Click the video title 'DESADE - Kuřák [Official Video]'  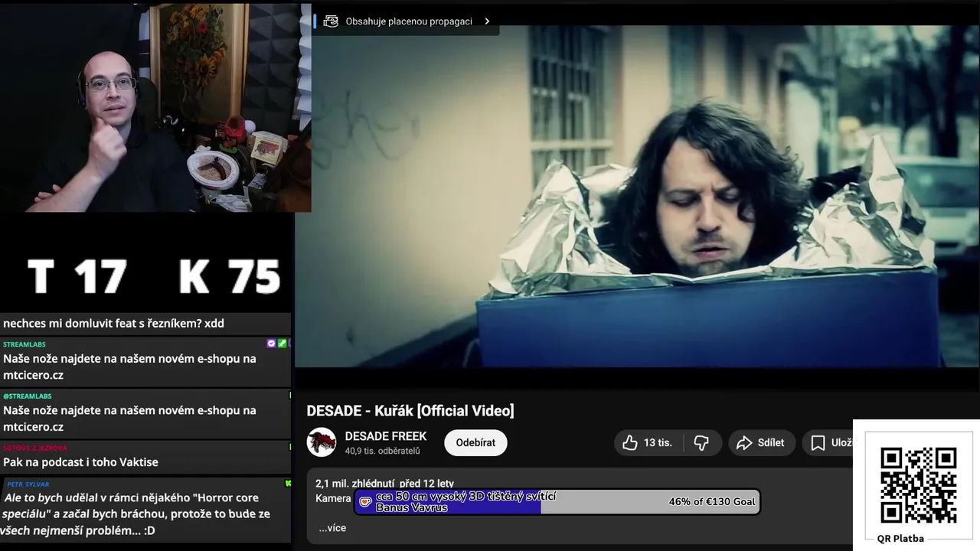point(410,411)
